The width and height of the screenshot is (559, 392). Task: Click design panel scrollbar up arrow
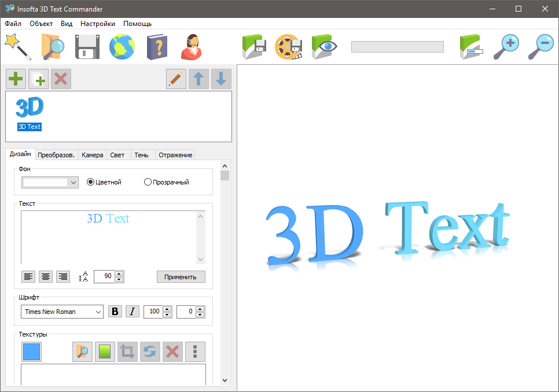point(225,166)
